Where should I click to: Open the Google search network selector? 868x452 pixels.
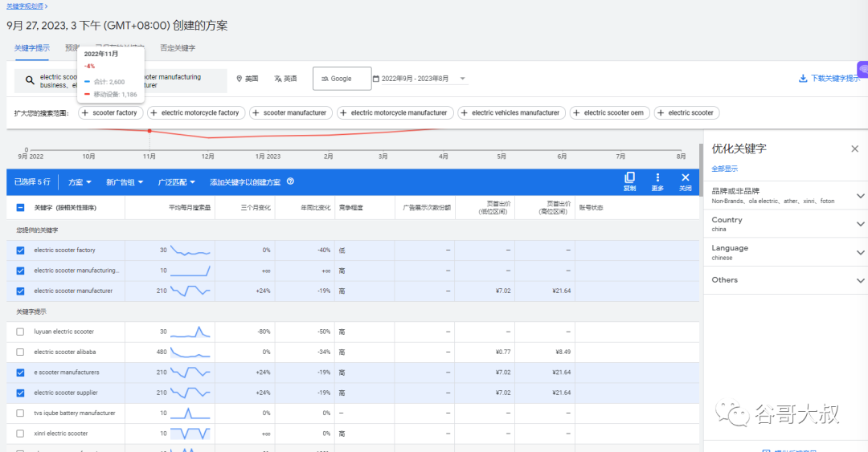pos(342,79)
